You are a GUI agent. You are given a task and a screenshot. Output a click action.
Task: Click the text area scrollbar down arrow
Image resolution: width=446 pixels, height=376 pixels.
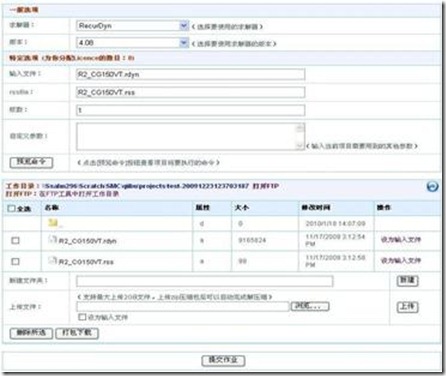(x=300, y=146)
